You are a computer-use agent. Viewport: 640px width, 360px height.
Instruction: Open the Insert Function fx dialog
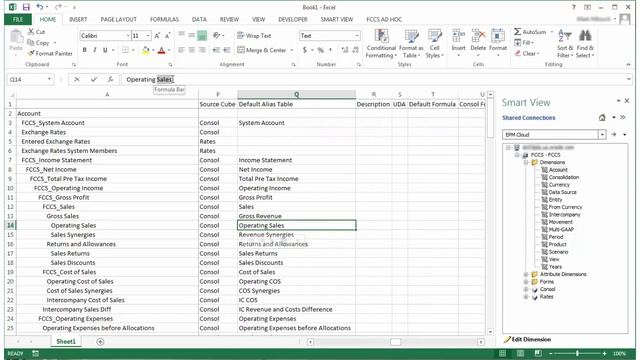pos(110,80)
